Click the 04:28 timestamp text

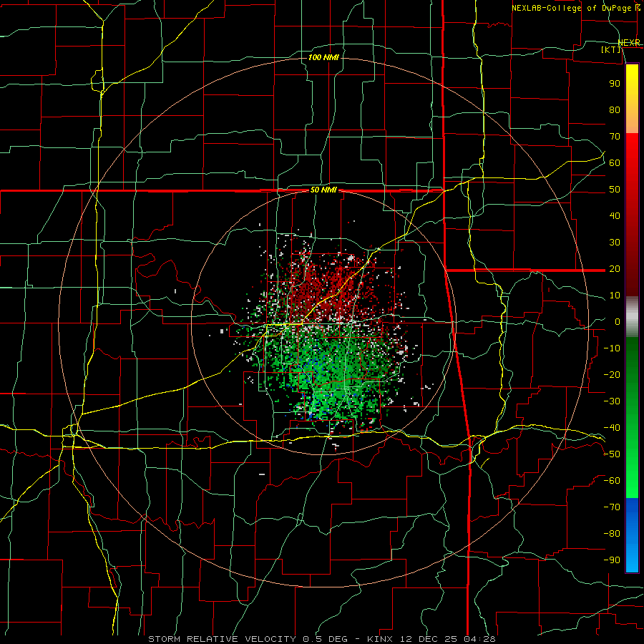480,639
